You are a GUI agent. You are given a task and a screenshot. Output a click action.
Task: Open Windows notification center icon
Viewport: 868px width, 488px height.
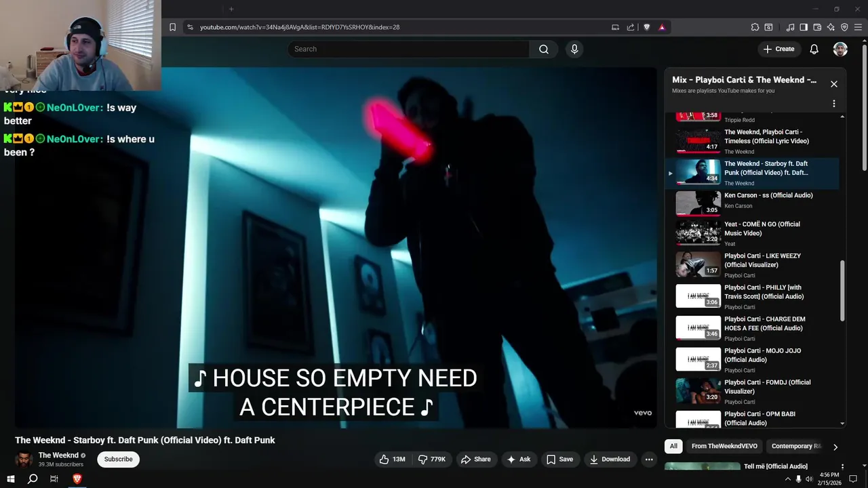(854, 479)
